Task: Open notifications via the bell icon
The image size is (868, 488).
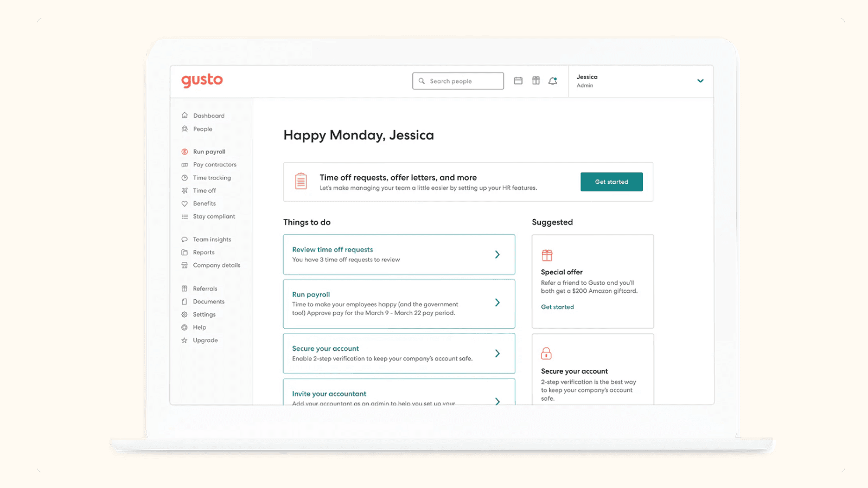Action: (x=553, y=80)
